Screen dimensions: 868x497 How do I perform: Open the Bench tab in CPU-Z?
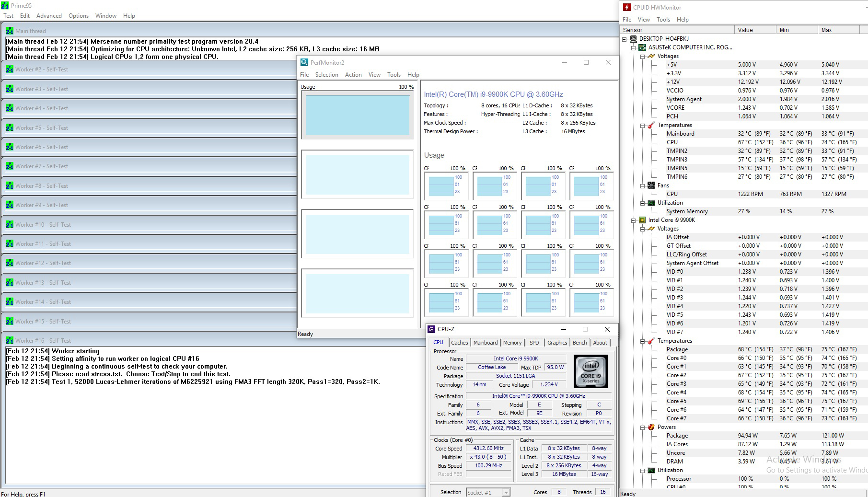point(579,343)
